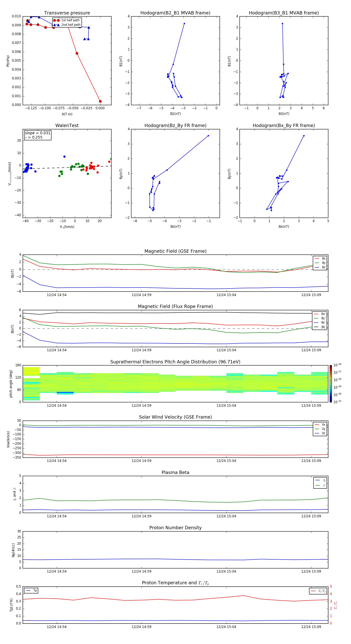Select the 2nd half path legend entry
The height and width of the screenshot is (644, 351).
coord(67,25)
